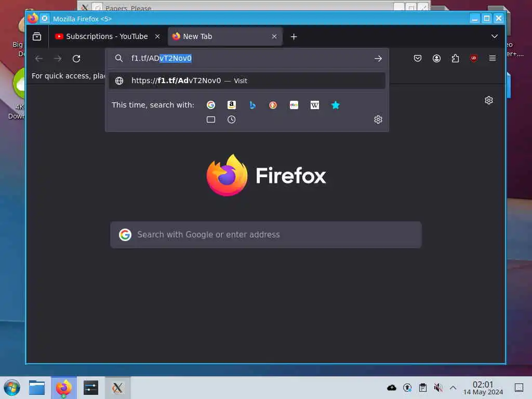Search browsing history clock icon
532x399 pixels.
[231, 119]
